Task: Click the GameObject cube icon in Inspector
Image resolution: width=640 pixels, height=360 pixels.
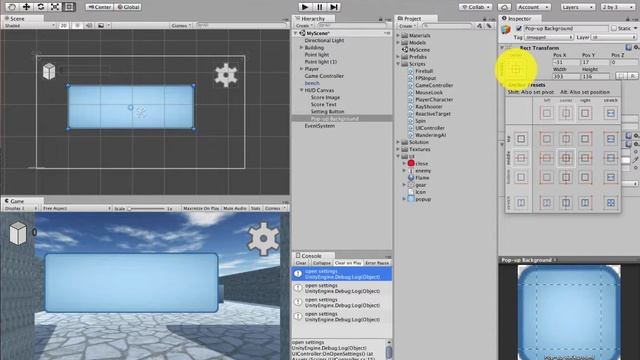Action: tap(506, 29)
